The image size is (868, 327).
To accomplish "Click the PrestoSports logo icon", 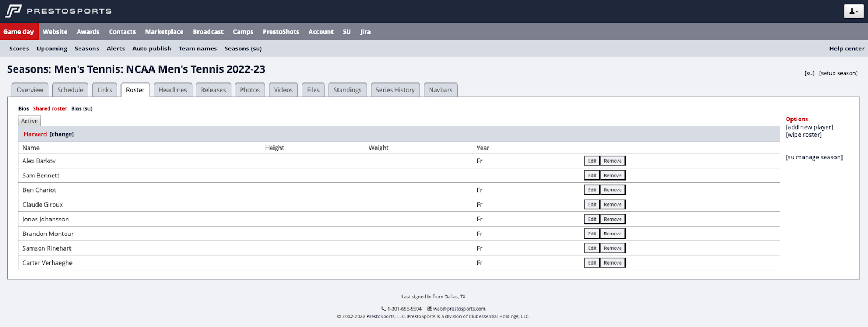I will [14, 11].
